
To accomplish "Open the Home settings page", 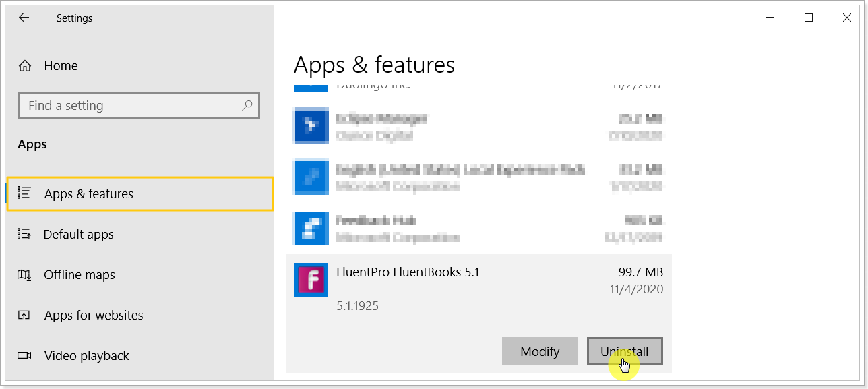I will pyautogui.click(x=47, y=65).
